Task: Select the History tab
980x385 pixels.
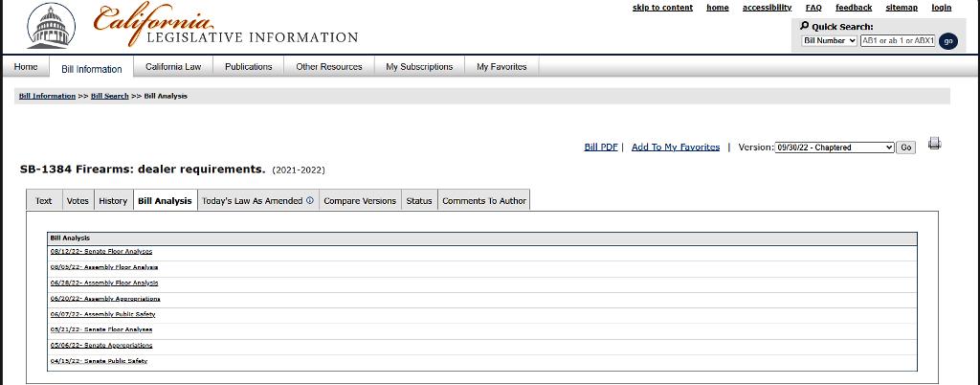Action: (x=113, y=201)
